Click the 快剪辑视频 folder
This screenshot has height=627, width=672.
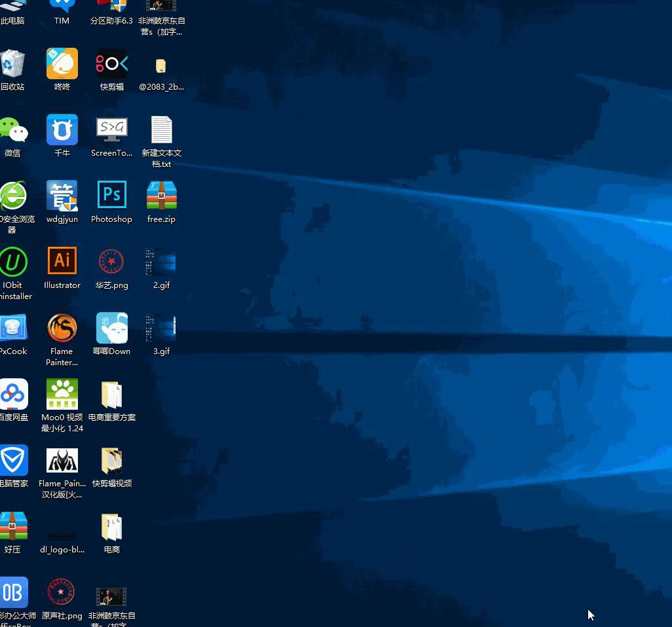click(111, 460)
